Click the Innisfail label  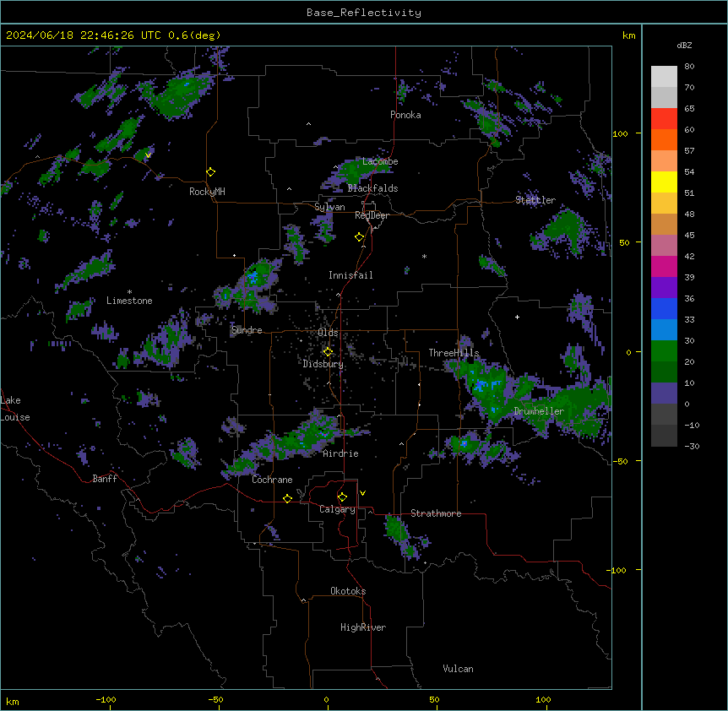coord(350,275)
